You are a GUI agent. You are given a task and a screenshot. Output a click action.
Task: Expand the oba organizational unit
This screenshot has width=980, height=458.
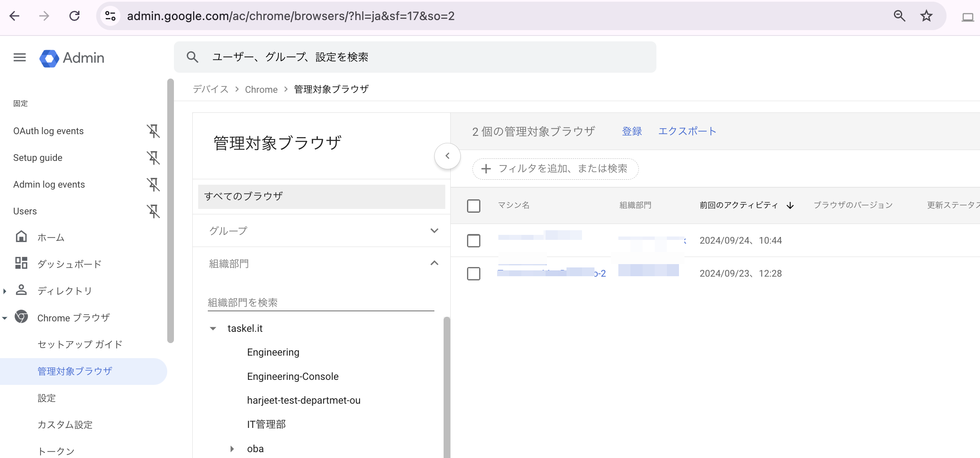(x=232, y=449)
